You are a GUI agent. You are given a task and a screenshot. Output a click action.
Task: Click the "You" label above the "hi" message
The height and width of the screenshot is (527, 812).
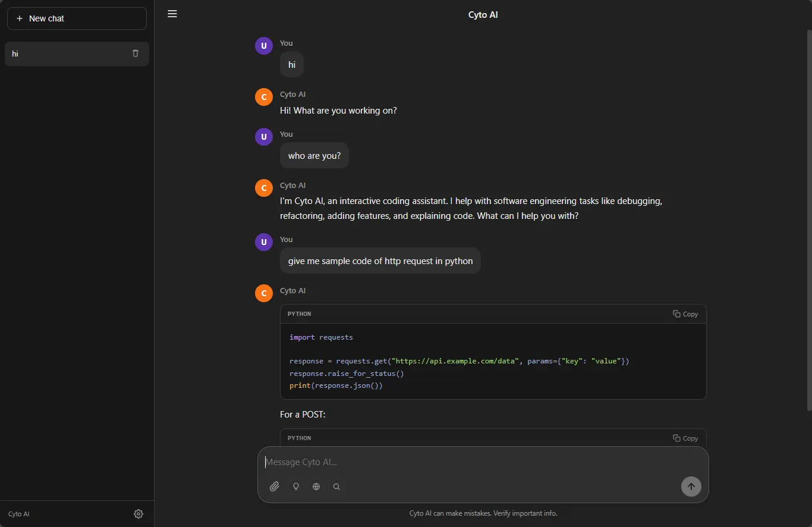(x=287, y=43)
